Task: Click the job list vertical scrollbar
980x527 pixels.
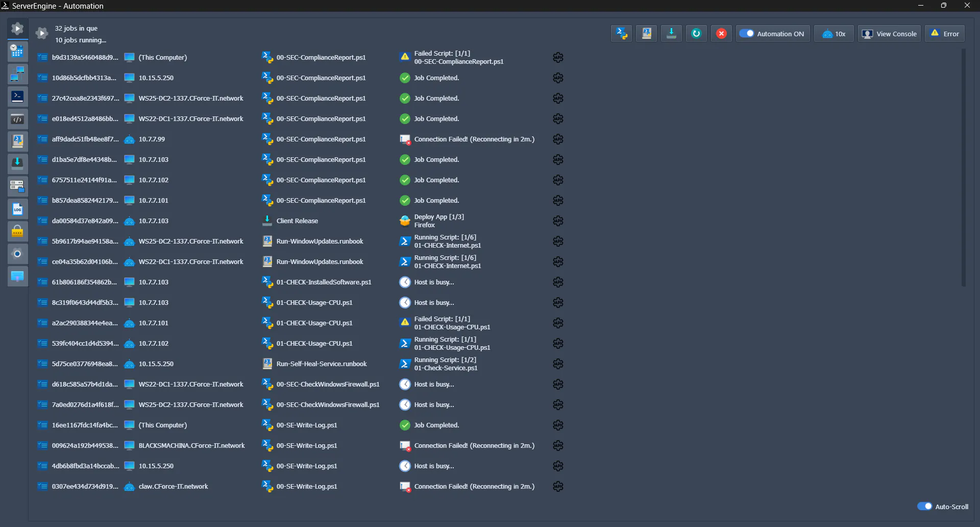Action: click(x=963, y=169)
